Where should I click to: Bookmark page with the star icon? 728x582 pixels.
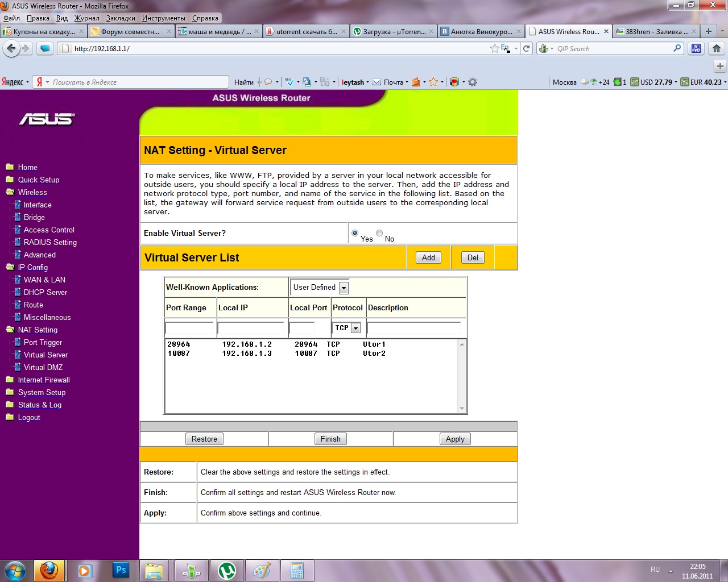494,48
